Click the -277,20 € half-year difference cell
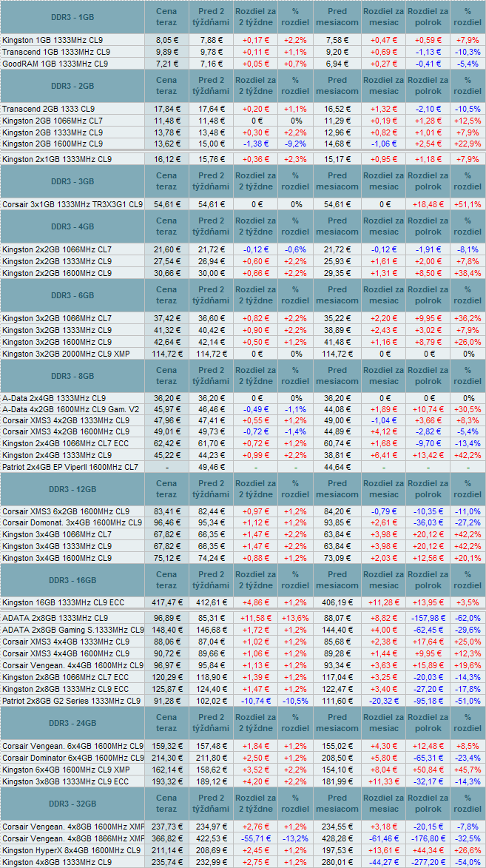The image size is (486, 868). (428, 862)
